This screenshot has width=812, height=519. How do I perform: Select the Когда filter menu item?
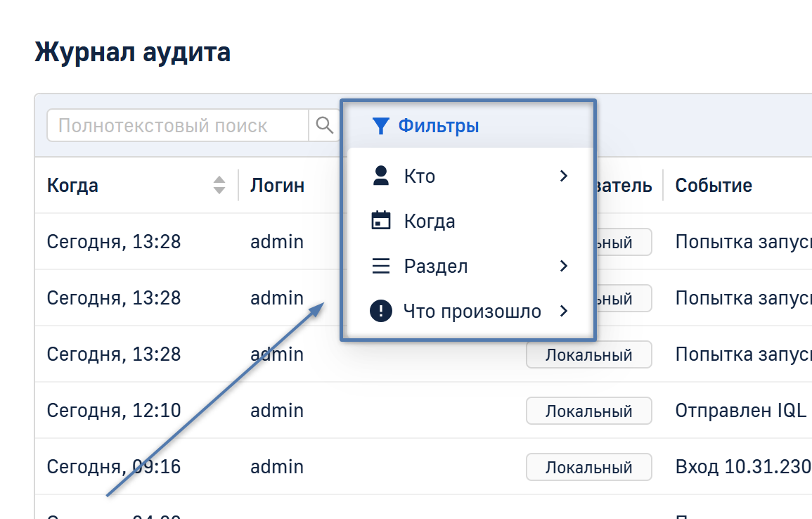point(430,222)
